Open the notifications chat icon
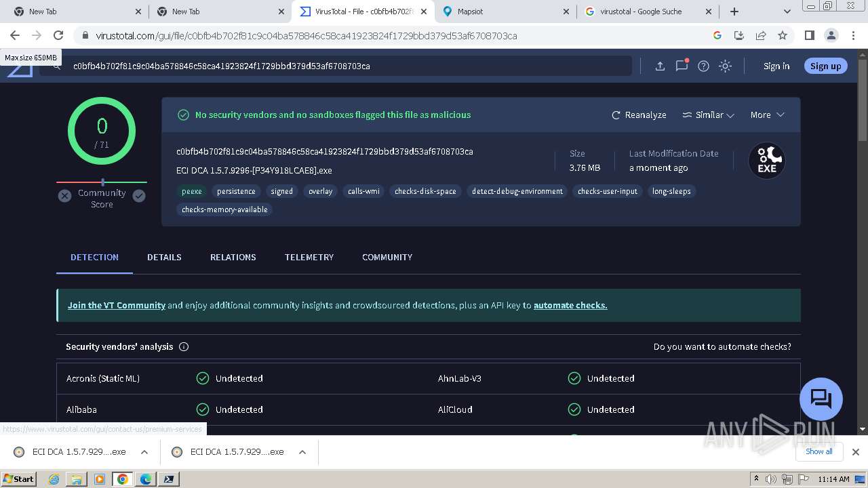This screenshot has height=488, width=868. (x=682, y=66)
